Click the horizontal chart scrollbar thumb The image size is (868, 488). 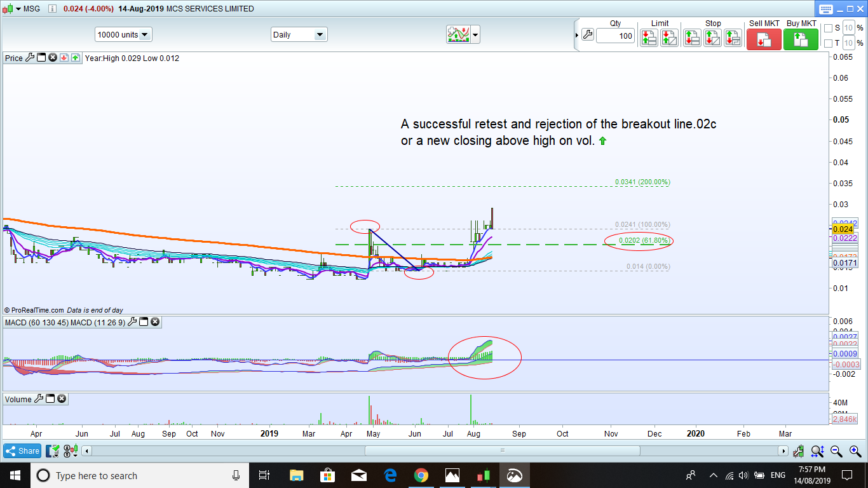tap(502, 451)
